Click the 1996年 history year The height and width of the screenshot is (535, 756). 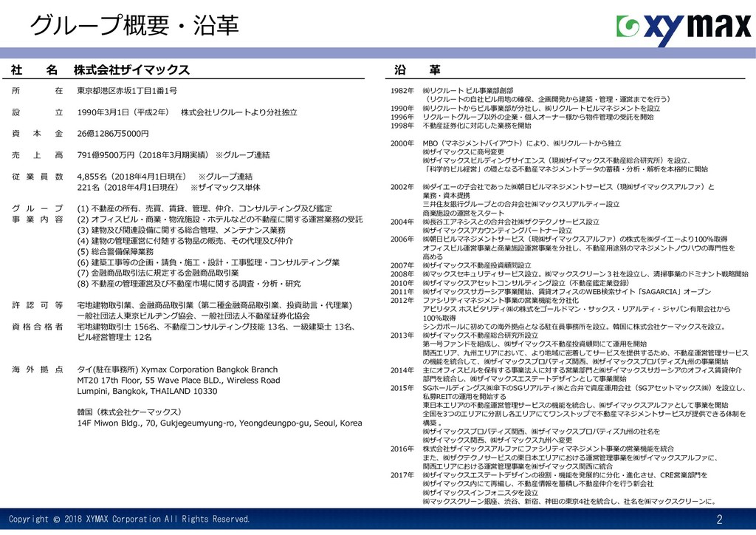click(402, 117)
